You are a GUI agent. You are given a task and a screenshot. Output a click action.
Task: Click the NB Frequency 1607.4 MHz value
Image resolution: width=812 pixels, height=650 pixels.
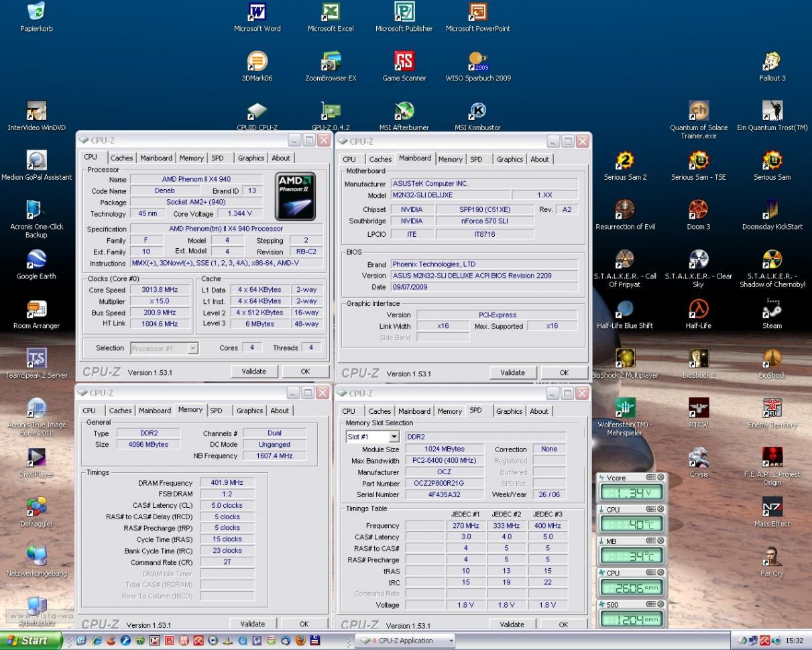pyautogui.click(x=275, y=456)
